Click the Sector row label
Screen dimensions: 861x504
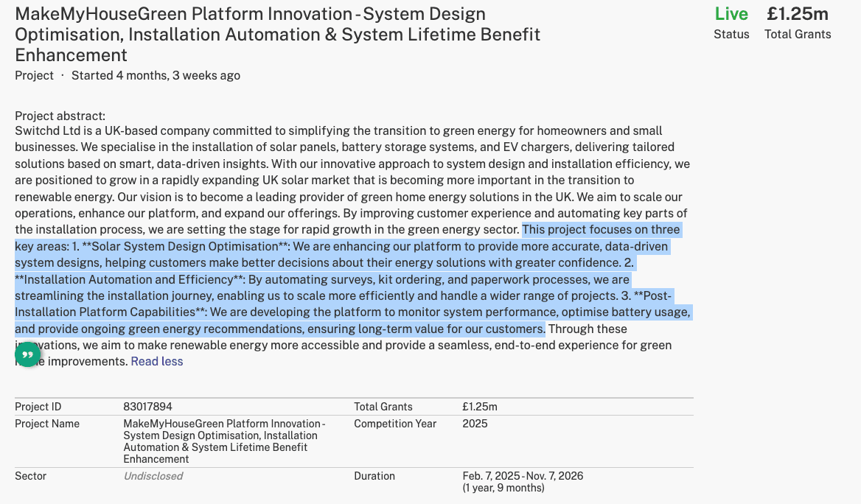pos(31,476)
